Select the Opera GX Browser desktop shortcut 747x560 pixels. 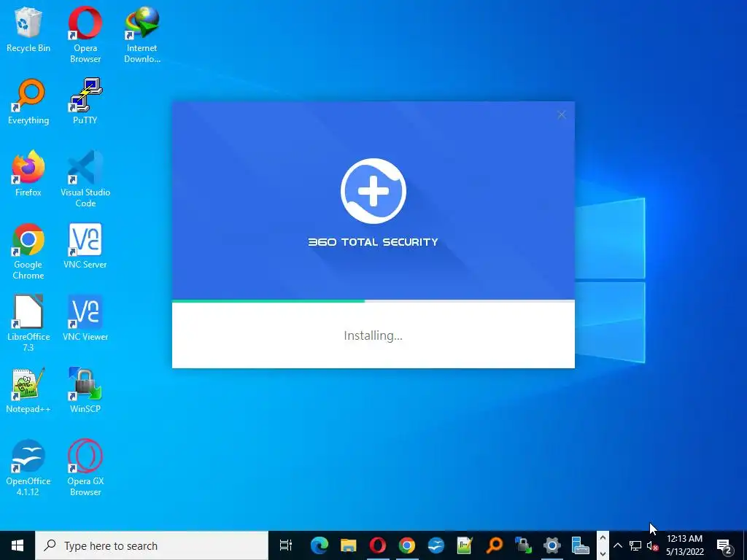85,467
